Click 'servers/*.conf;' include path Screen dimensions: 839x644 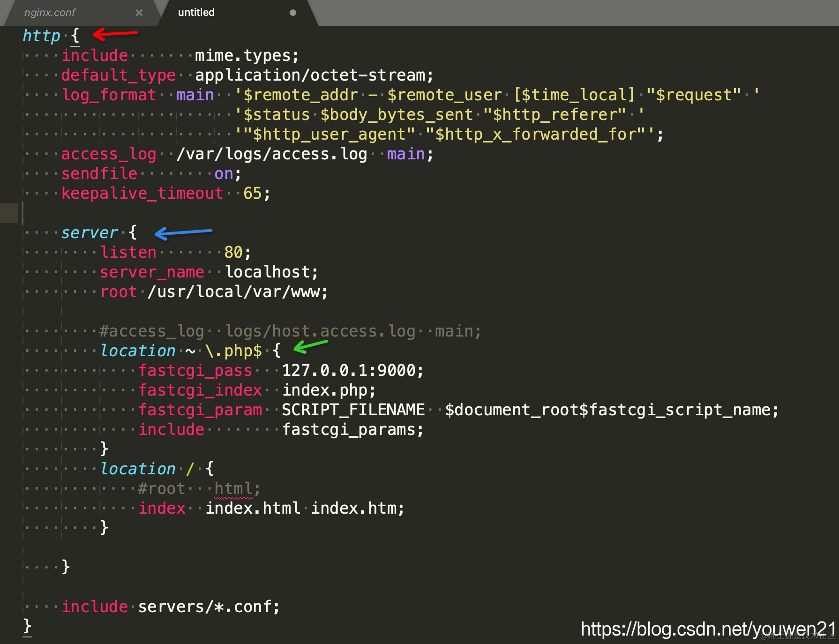(209, 607)
